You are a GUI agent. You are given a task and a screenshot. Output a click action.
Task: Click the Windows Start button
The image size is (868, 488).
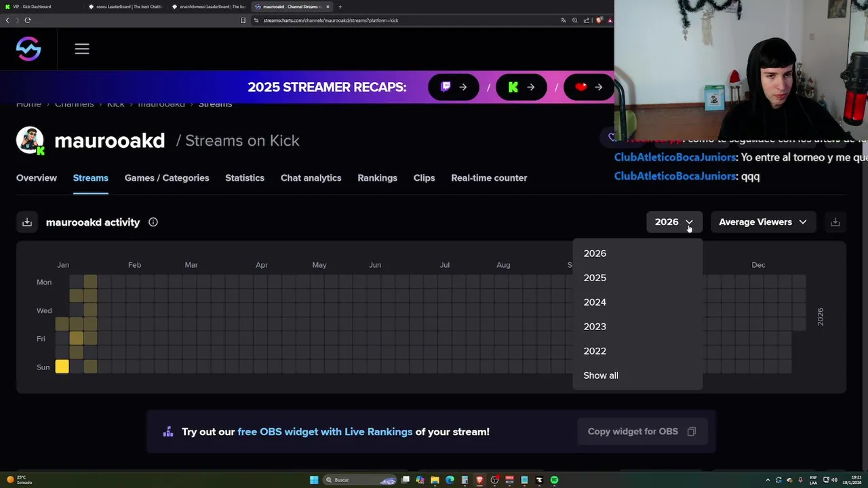[x=314, y=480]
